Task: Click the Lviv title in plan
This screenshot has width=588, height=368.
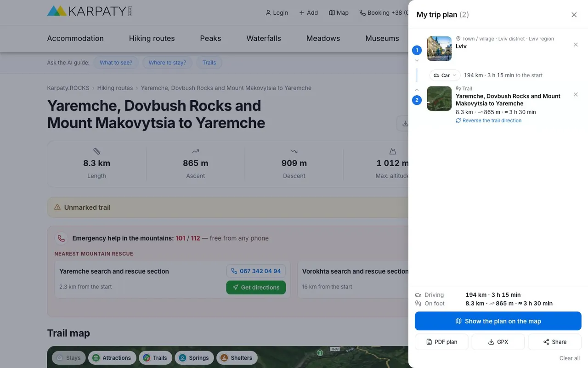Action: [461, 46]
